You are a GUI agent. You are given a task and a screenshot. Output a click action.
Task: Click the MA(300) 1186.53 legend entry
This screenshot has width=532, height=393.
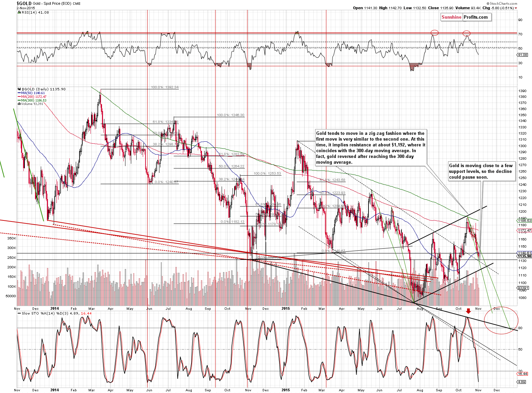click(32, 101)
